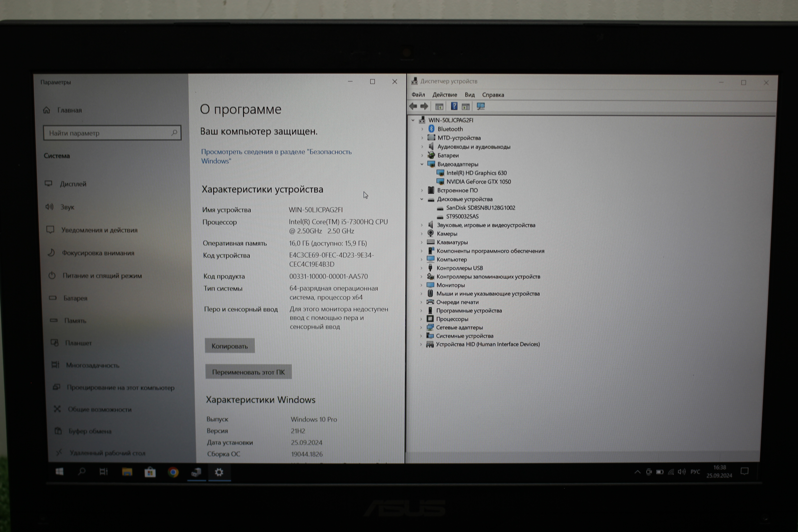
Task: Collapse the Видеоадаптеры tree node
Action: (422, 164)
